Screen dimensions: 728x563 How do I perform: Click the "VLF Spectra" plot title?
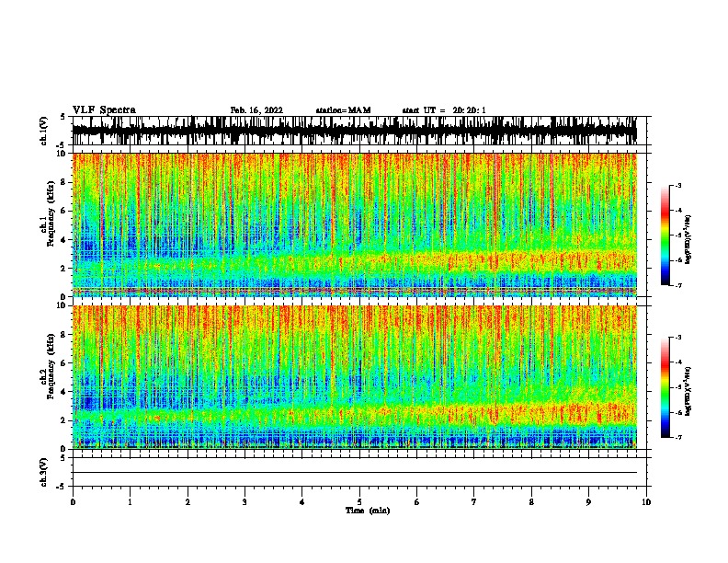point(104,110)
